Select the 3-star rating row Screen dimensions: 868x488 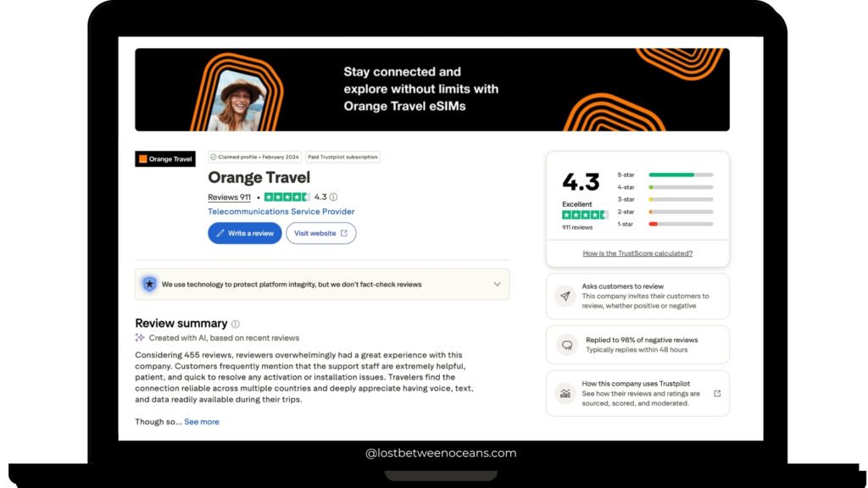coord(665,199)
